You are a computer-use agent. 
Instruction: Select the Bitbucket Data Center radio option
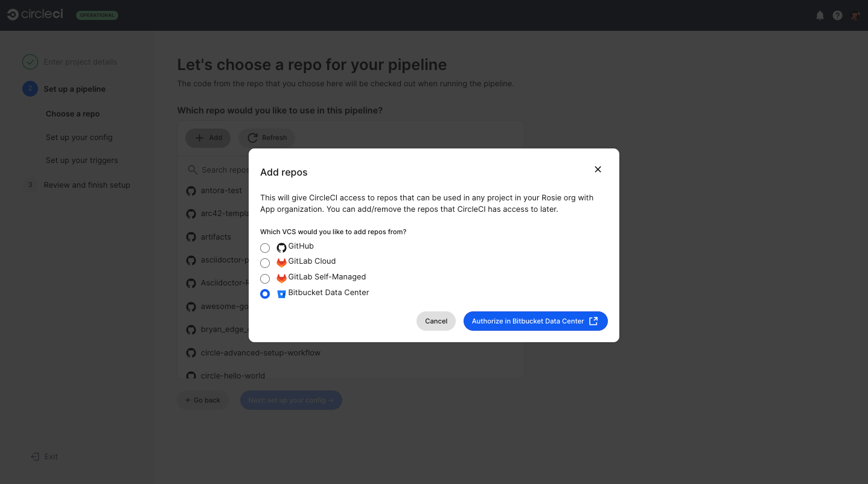click(265, 294)
